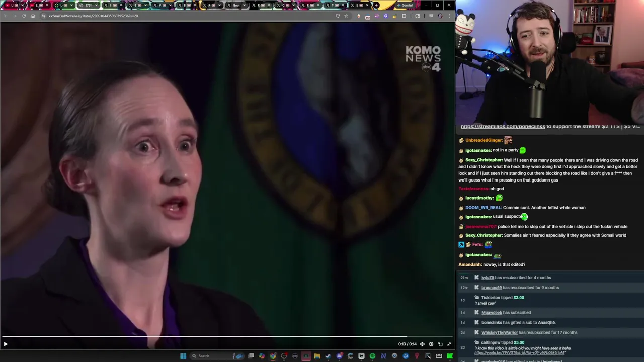
Task: Open Spotify from the taskbar
Action: (x=372, y=356)
